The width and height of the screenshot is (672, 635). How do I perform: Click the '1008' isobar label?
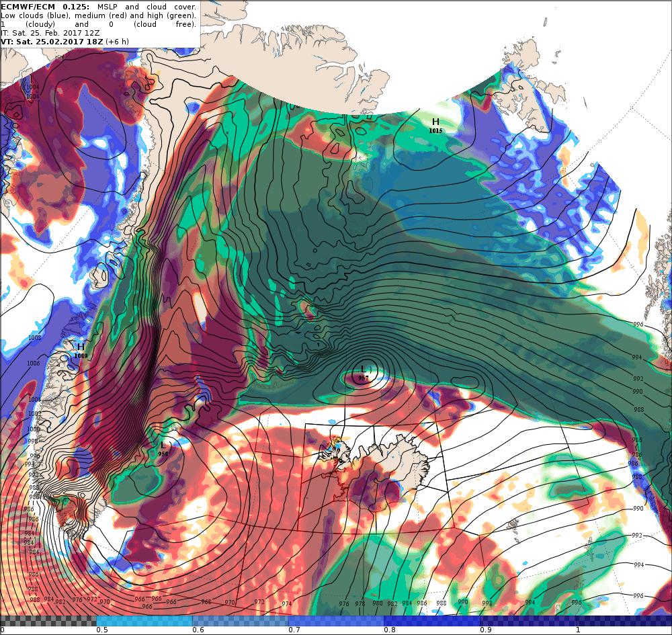point(35,337)
